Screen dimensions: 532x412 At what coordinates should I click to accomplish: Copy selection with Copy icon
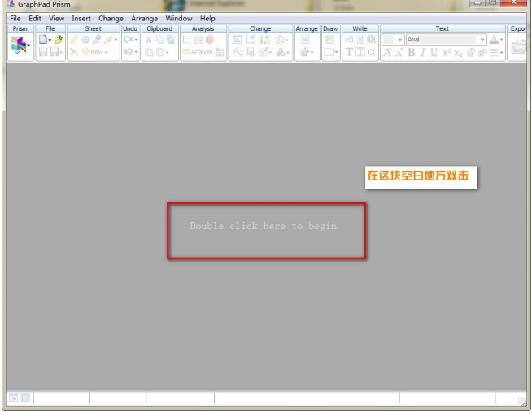point(159,40)
